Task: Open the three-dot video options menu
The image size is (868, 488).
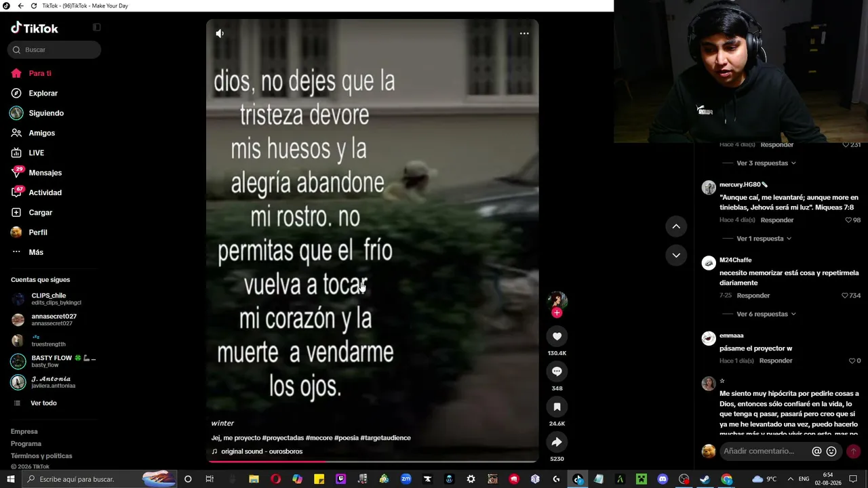Action: [524, 33]
